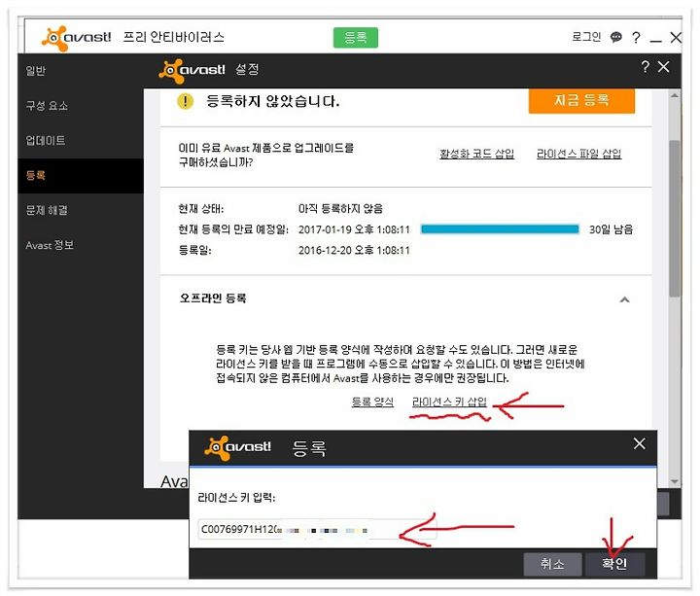This screenshot has height=596, width=700.
Task: Click 취소 in the 등록 dialog
Action: [x=552, y=564]
